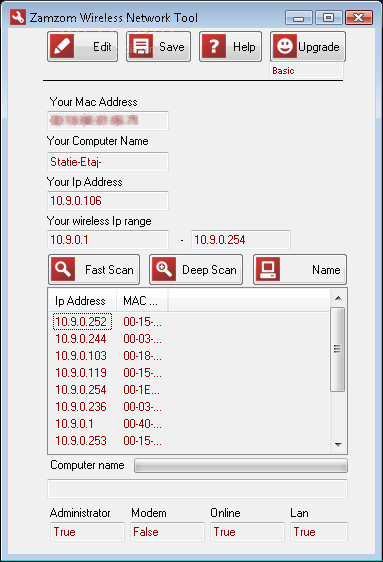
Task: Click the 00-1E... MAC cell
Action: click(x=142, y=390)
